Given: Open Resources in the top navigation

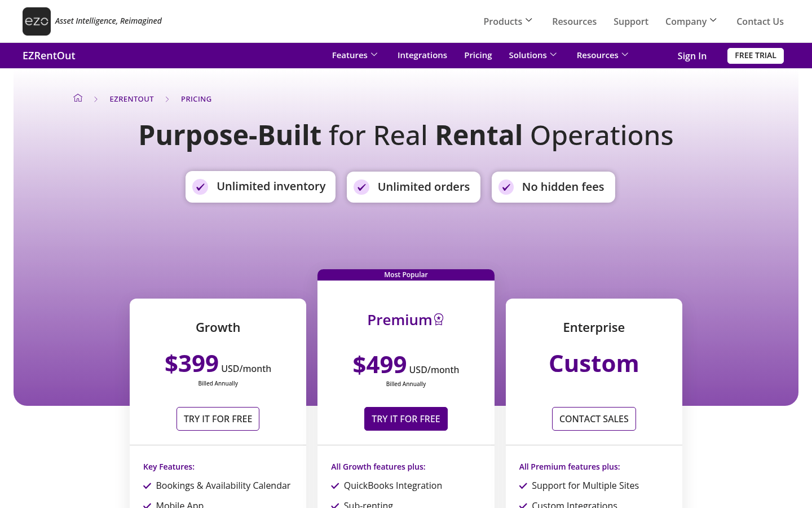Looking at the screenshot, I should (x=574, y=21).
